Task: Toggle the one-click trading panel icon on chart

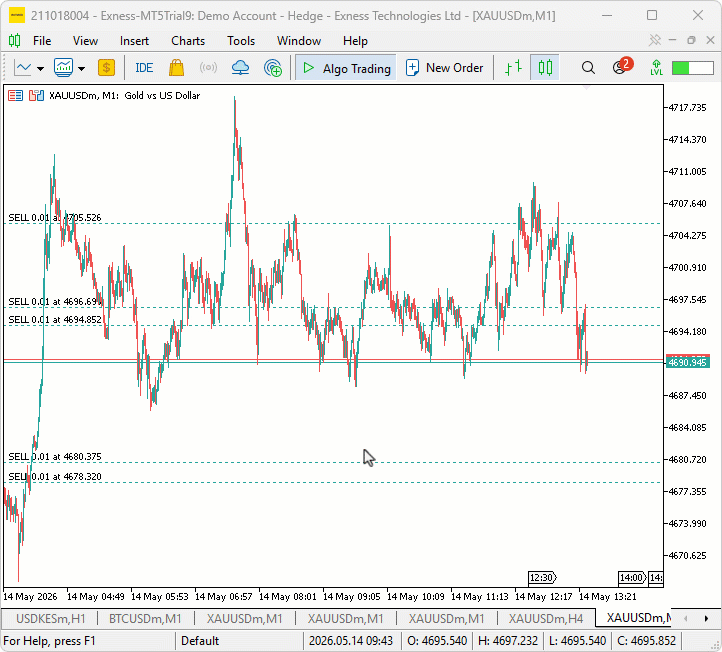Action: pyautogui.click(x=36, y=96)
